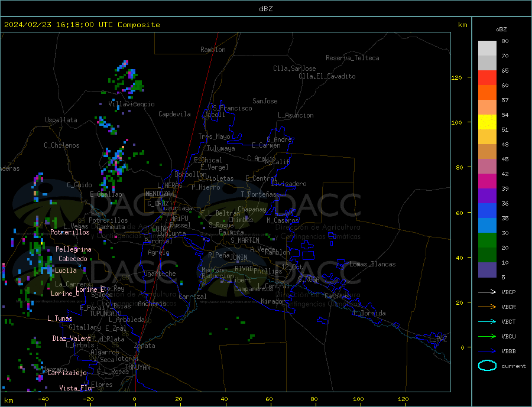Click the cyan VBCT arrow icon
532x407 pixels.
click(487, 321)
